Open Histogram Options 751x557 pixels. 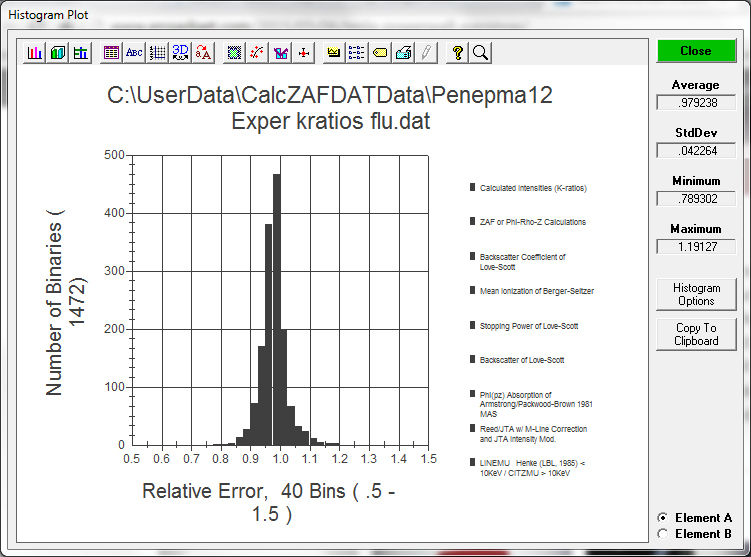pos(695,294)
